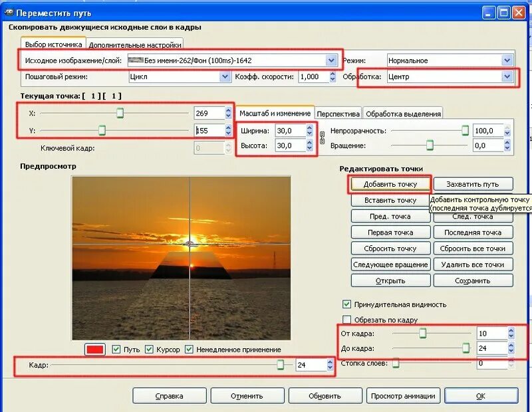Image resolution: width=532 pixels, height=412 pixels.
Task: Click the Высота input field
Action: pyautogui.click(x=291, y=146)
